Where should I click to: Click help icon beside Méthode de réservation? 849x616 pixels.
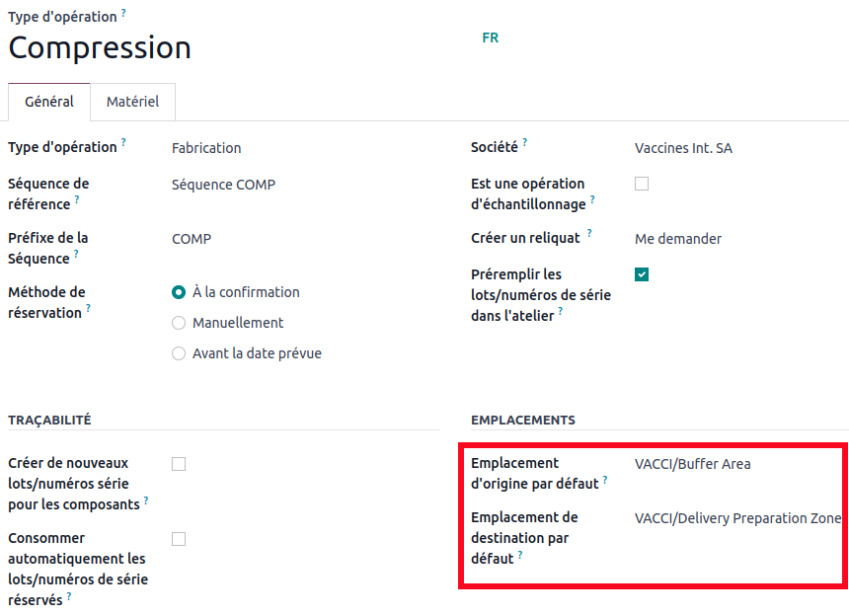88,308
